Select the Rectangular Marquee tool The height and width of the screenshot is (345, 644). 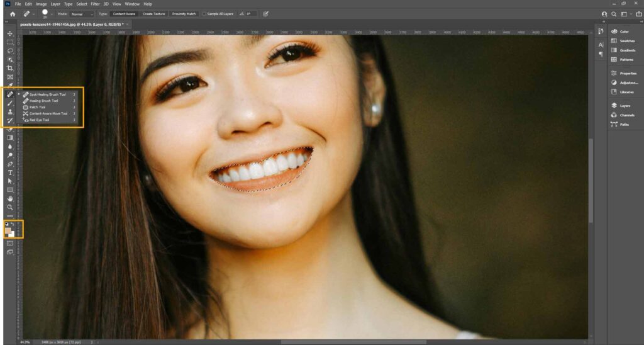click(10, 42)
